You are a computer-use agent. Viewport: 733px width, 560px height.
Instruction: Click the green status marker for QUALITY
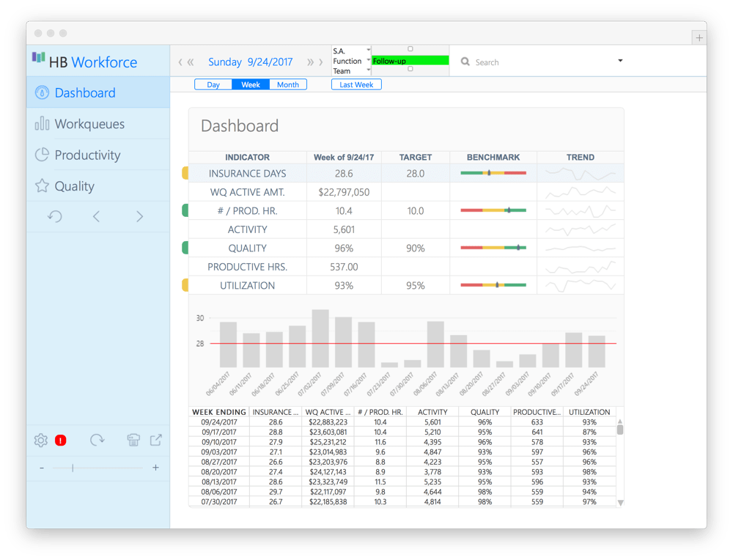pyautogui.click(x=185, y=248)
